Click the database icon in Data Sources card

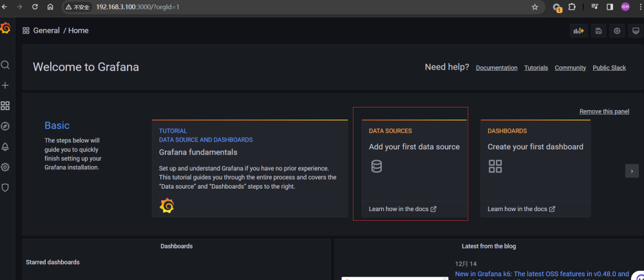pos(376,166)
